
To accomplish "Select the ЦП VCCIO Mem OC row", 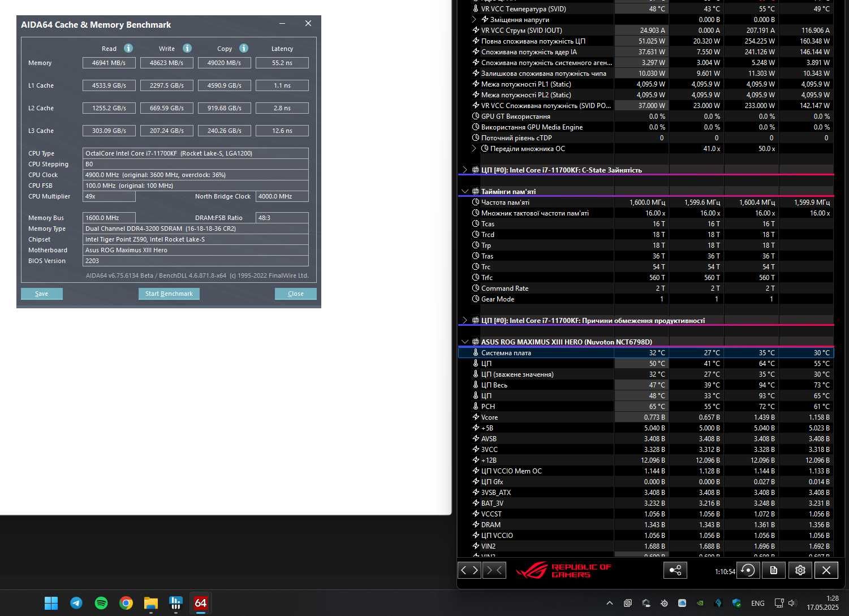I will tap(645, 471).
